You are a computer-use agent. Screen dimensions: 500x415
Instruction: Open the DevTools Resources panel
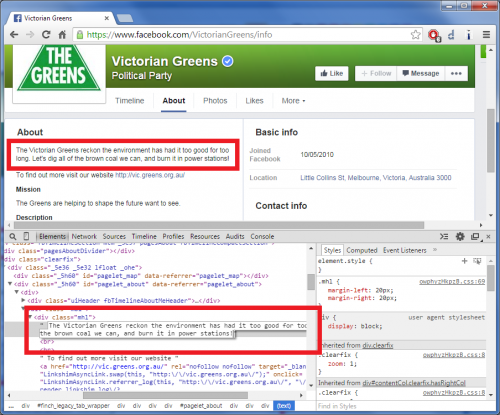click(205, 236)
